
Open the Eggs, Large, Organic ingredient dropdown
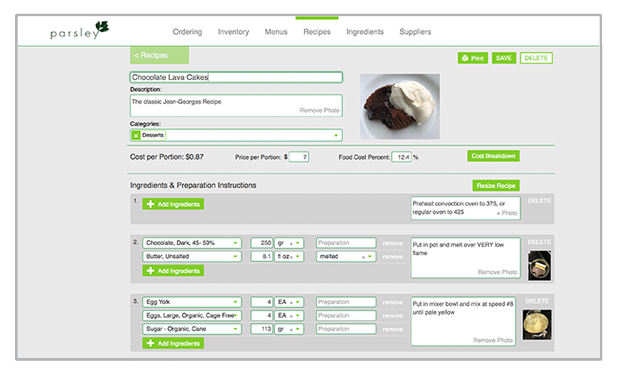(x=235, y=316)
